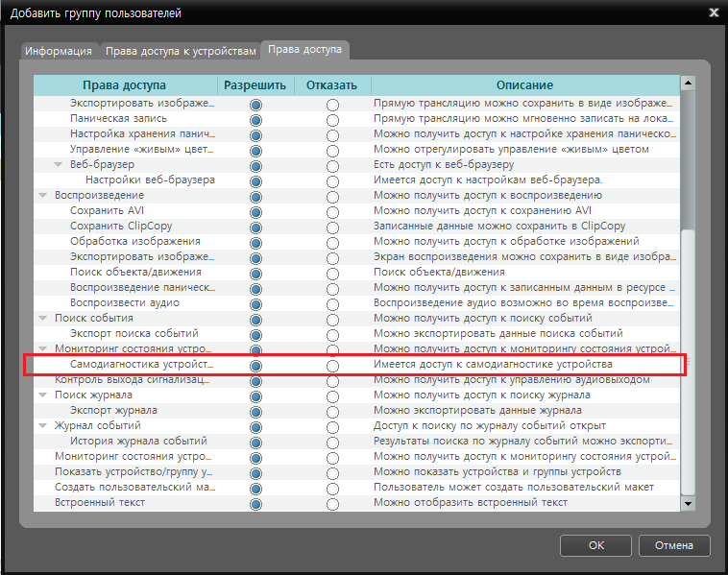Deny Паническая запись permission
Image resolution: width=728 pixels, height=575 pixels.
[332, 120]
